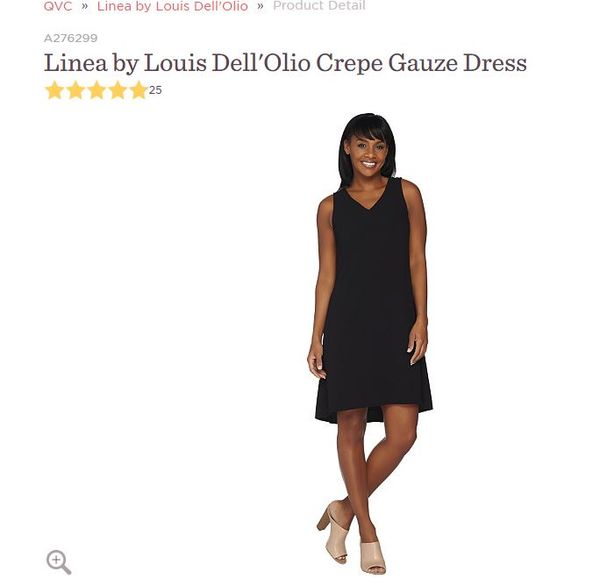
Task: Click Dell'Olio in the product title
Action: [261, 63]
